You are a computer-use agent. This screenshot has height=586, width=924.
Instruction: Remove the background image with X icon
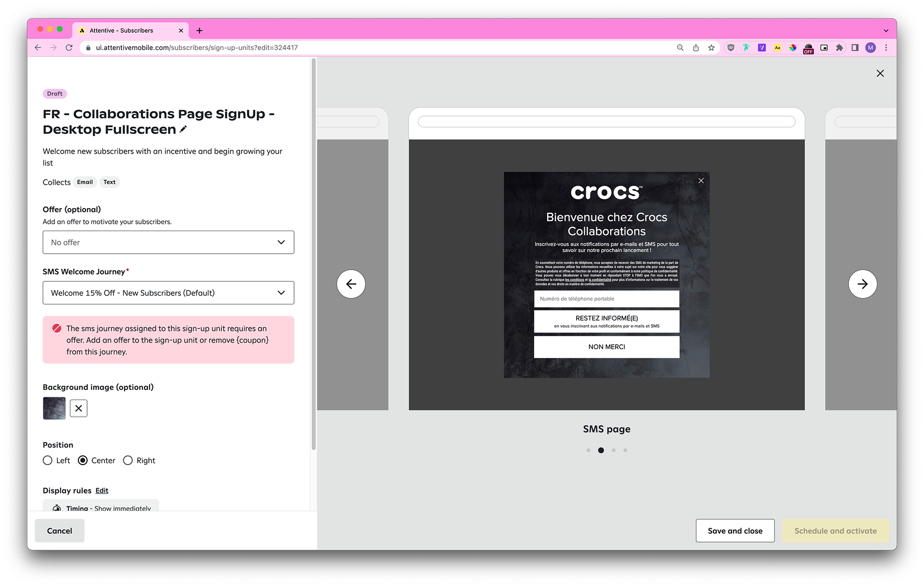click(78, 408)
